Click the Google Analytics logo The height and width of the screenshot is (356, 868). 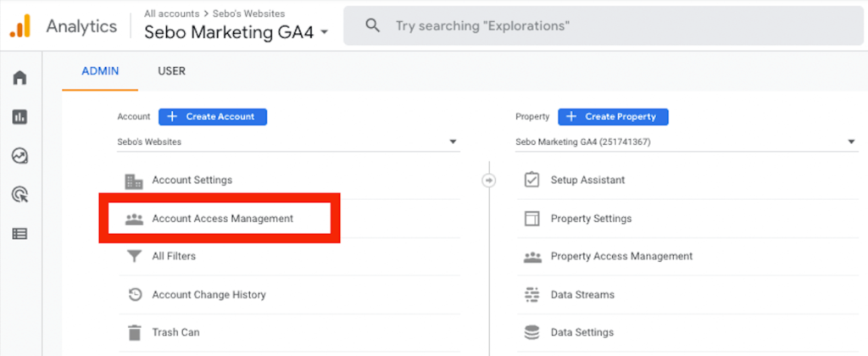pos(20,26)
